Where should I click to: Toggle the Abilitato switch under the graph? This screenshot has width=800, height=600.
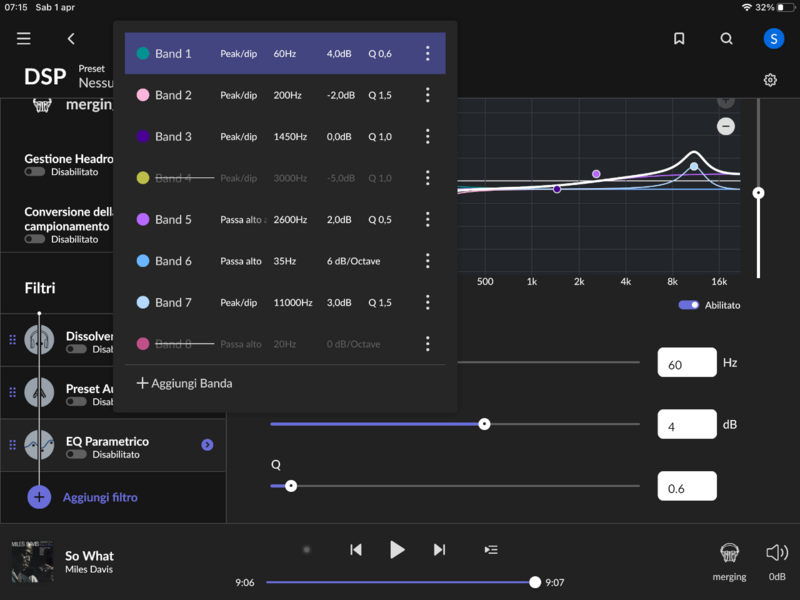point(688,305)
